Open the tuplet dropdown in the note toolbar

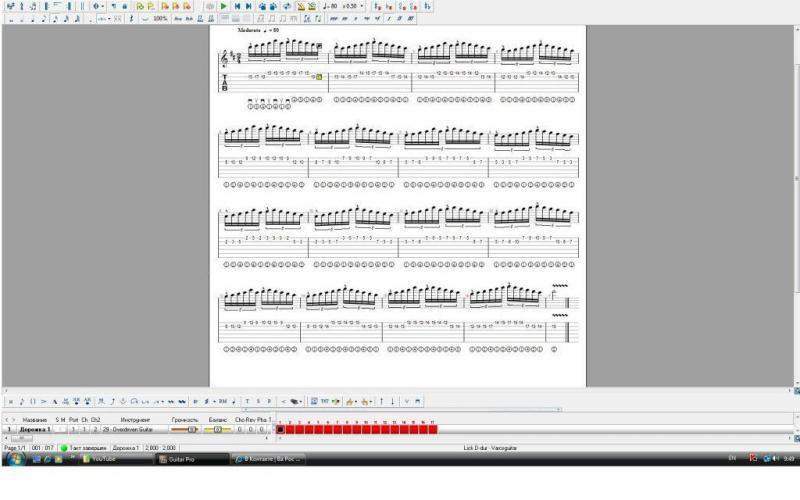(104, 18)
